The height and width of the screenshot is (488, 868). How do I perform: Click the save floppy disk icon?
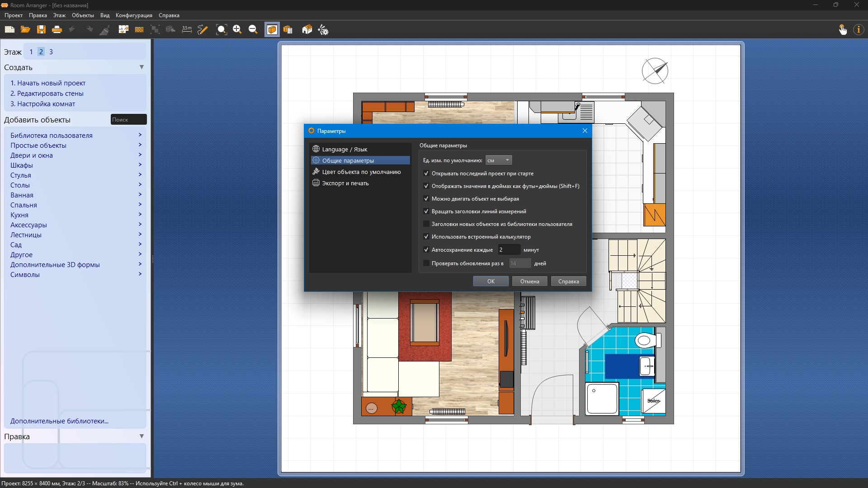coord(41,30)
